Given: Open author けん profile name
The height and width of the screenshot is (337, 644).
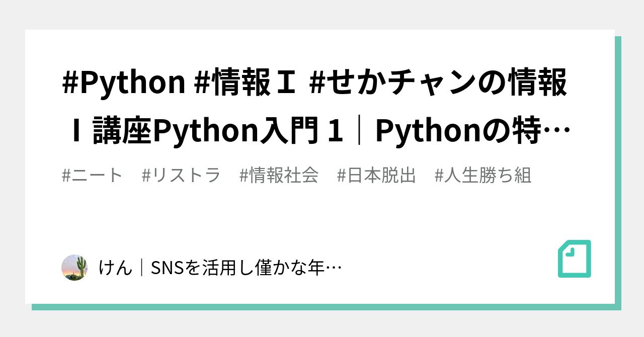Looking at the screenshot, I should pos(115,268).
